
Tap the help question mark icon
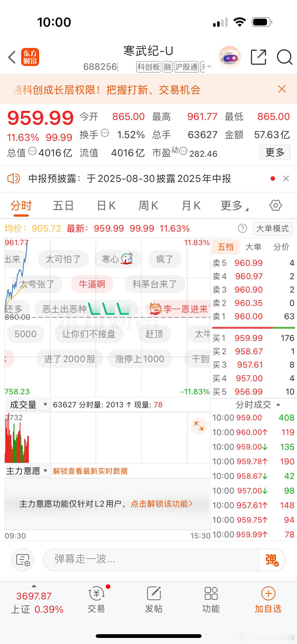[242, 229]
